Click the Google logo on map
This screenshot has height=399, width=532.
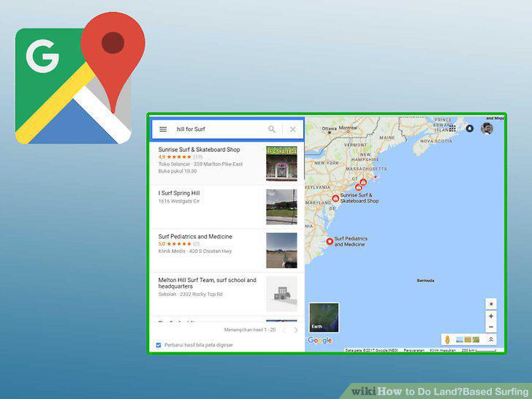pos(320,341)
